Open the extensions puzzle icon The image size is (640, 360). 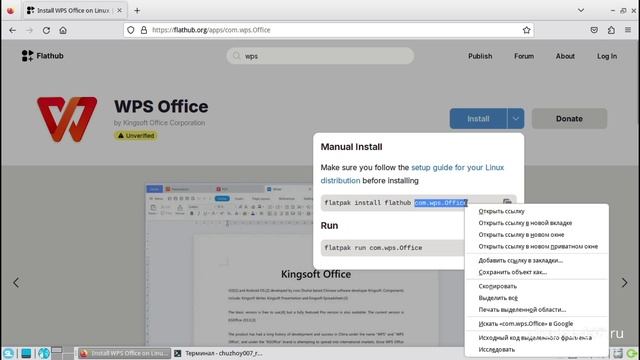point(611,30)
